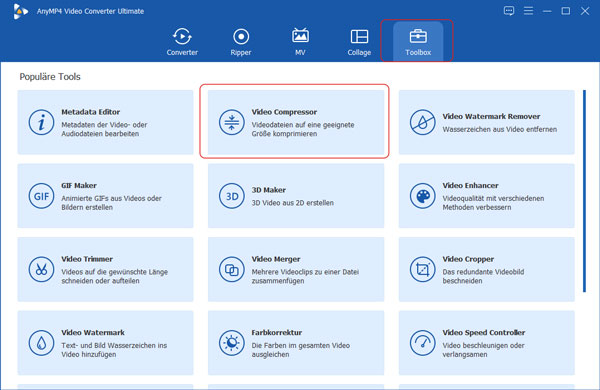The image size is (600, 390).
Task: Click the Video Watermark title
Action: coord(93,332)
